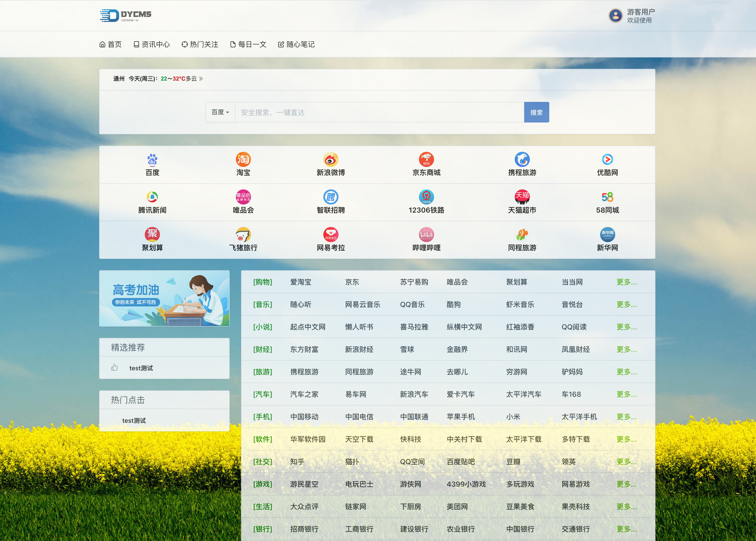The image size is (756, 541).
Task: Open the 东方财富 link
Action: (x=304, y=349)
